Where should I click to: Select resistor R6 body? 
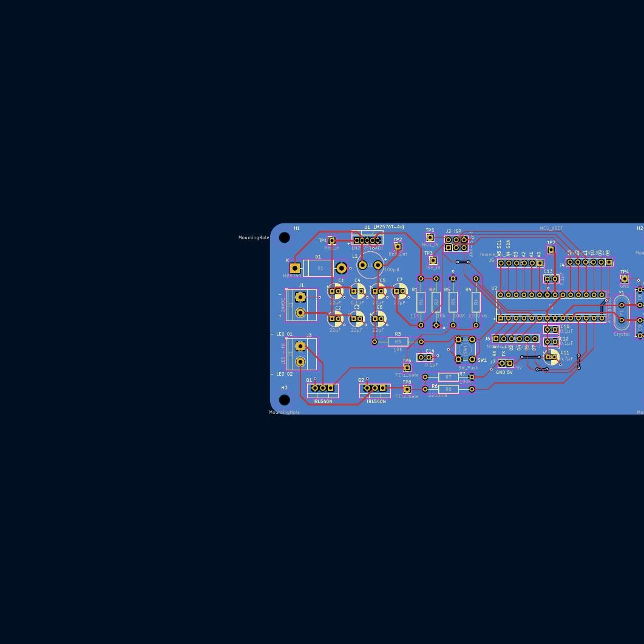pyautogui.click(x=449, y=389)
